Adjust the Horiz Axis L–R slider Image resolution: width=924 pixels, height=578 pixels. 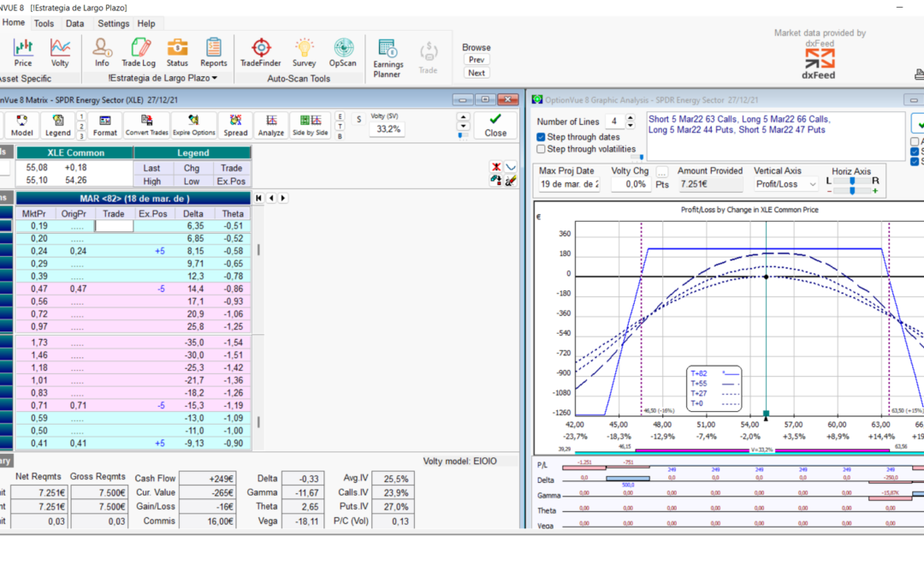coord(852,181)
